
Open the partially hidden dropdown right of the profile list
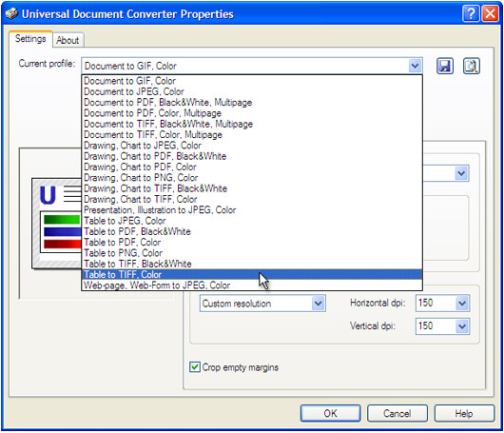461,173
